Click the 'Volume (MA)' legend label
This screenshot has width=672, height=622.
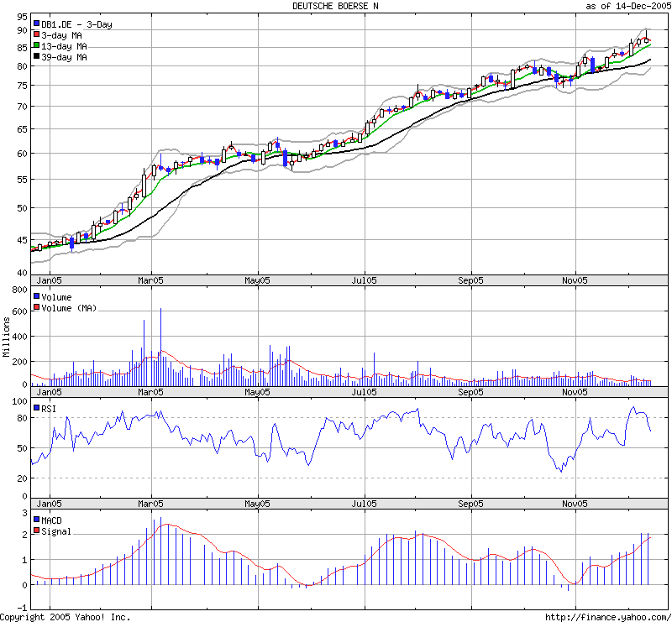point(69,308)
